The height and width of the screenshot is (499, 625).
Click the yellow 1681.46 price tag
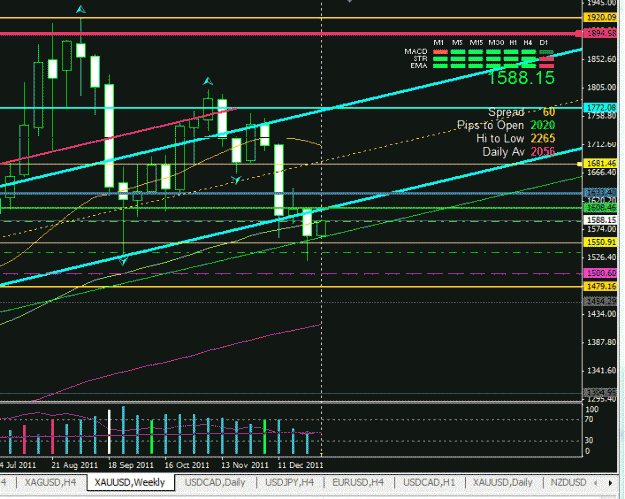click(x=600, y=163)
